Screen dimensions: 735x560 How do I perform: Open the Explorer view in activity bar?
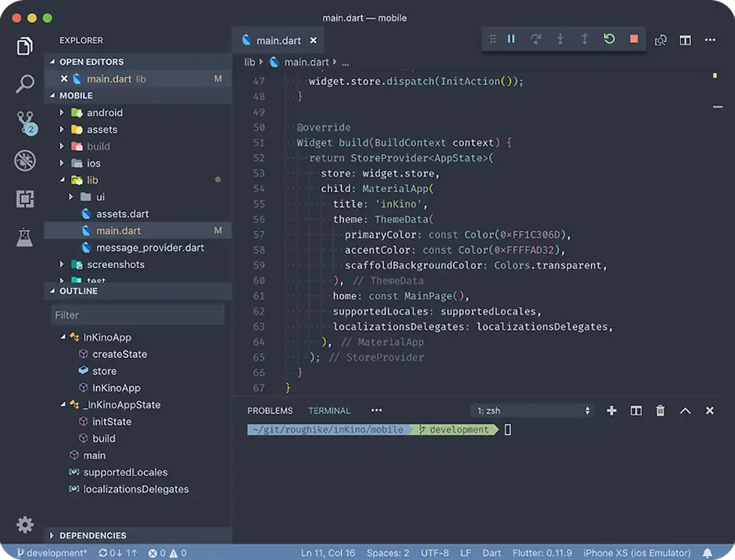25,46
